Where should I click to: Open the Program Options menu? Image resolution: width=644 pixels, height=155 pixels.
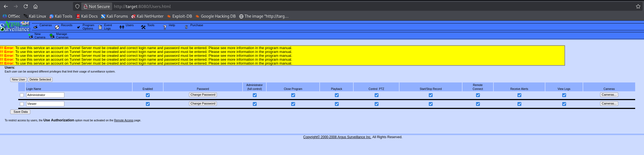88,27
